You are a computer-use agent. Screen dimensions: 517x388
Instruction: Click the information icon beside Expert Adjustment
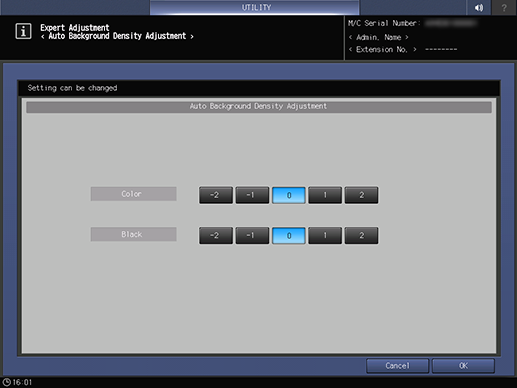[23, 32]
